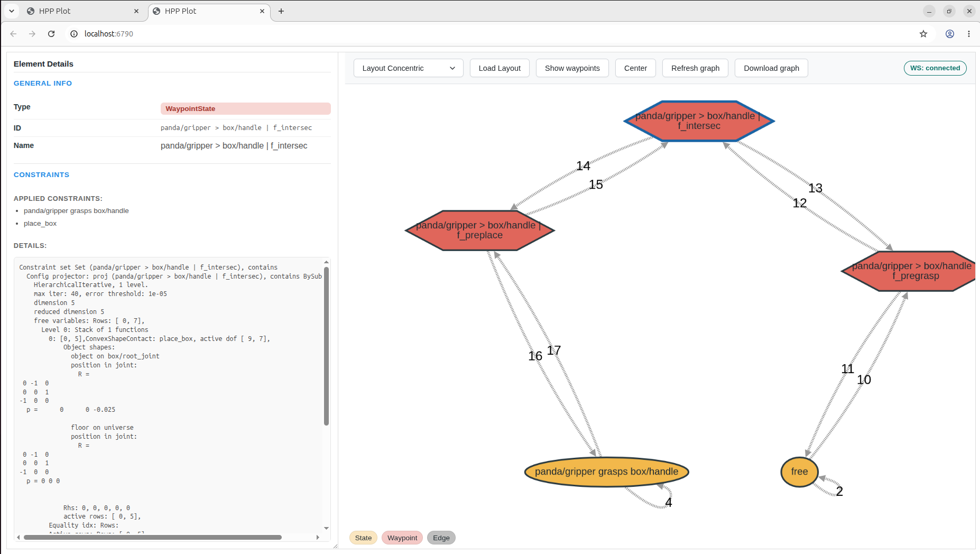Click the details box resize handle
This screenshot has height=554, width=980.
point(335,546)
